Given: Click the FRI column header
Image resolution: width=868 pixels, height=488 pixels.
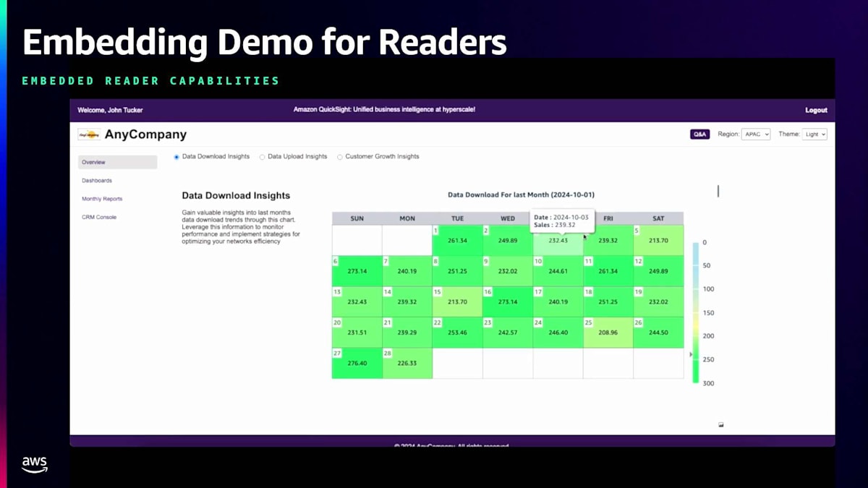Looking at the screenshot, I should (x=608, y=218).
